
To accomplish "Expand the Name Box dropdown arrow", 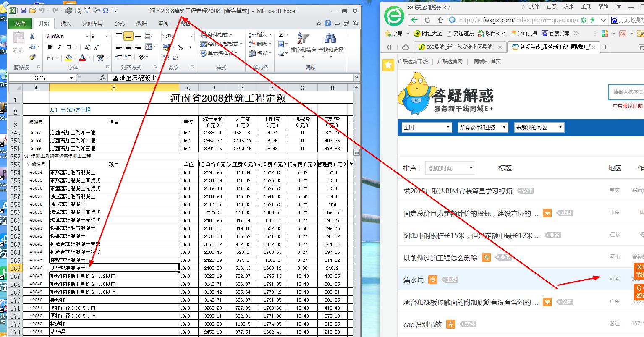I will (x=71, y=78).
